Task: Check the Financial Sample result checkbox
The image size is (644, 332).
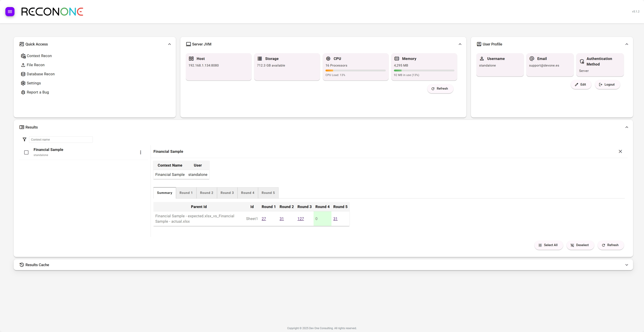Action: 26,152
